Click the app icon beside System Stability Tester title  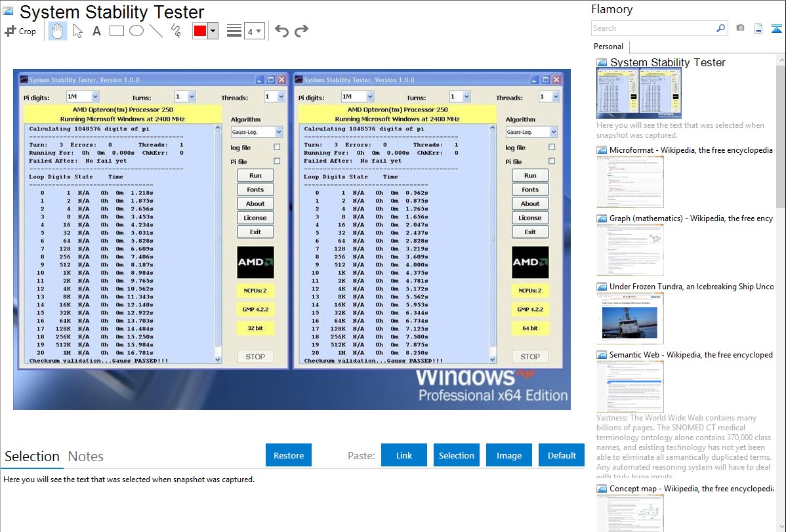coord(8,11)
